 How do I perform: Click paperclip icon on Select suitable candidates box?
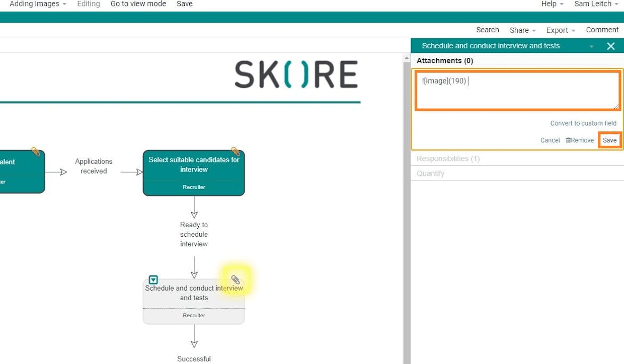(235, 151)
